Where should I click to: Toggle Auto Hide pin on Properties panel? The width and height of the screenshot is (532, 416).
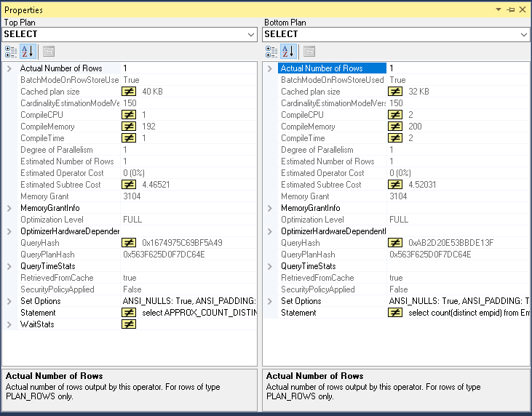pyautogui.click(x=510, y=10)
